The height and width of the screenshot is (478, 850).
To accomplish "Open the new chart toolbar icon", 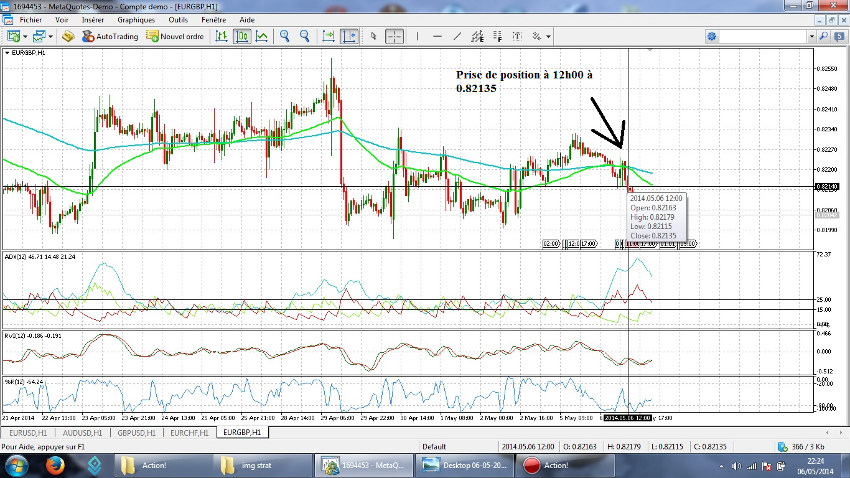I will pos(14,36).
